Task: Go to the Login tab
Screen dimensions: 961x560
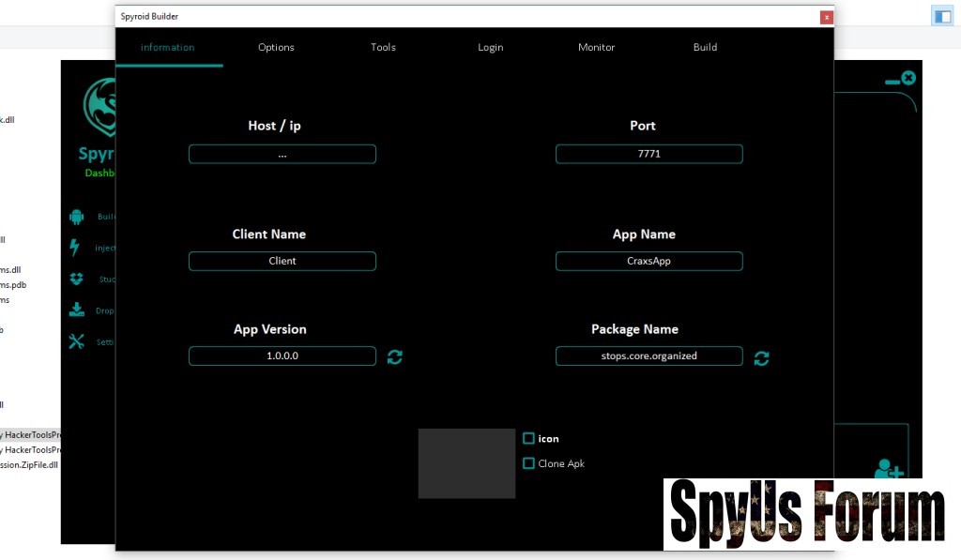Action: [490, 48]
